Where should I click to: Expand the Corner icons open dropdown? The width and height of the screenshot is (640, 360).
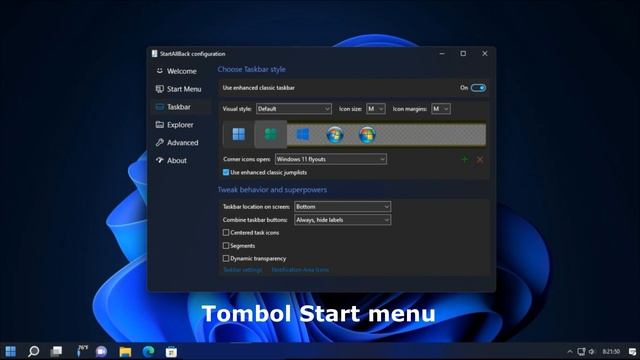pos(331,159)
